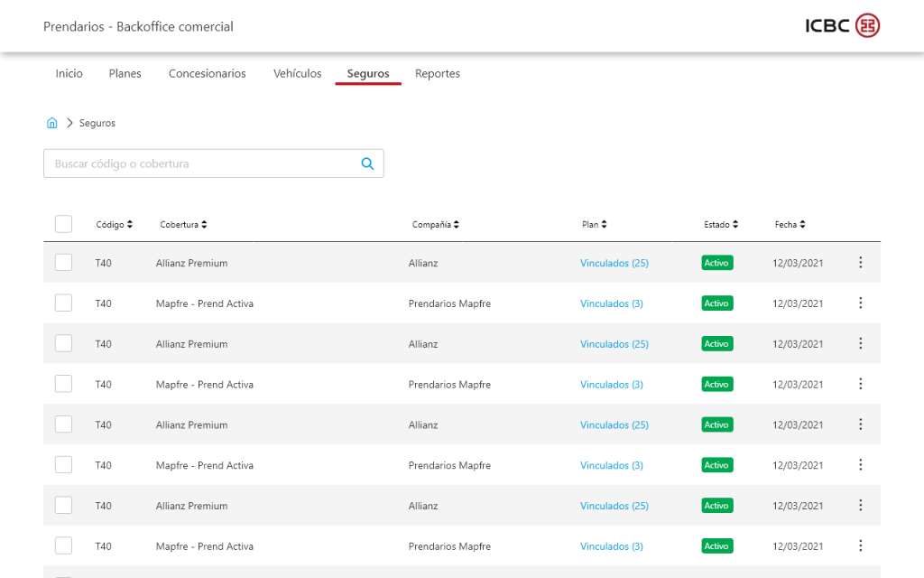Click Vinculados (25) in second Allianz row
Screen dimensions: 924x578
click(614, 344)
